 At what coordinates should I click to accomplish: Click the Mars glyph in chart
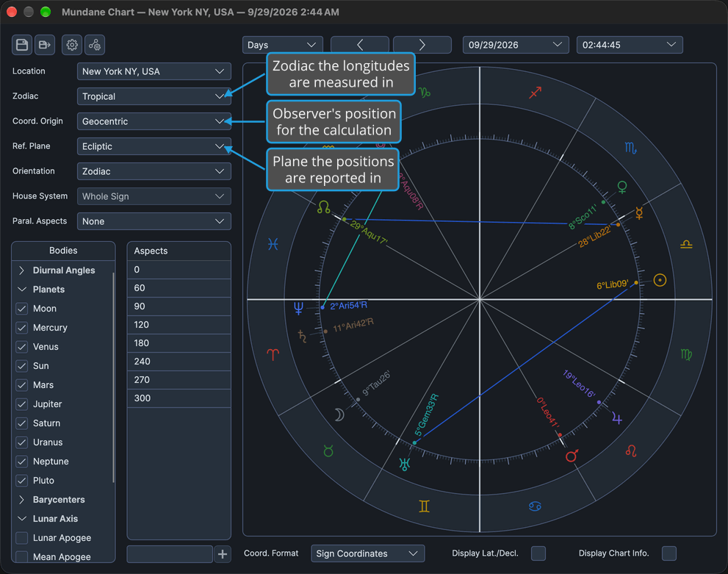click(x=572, y=456)
